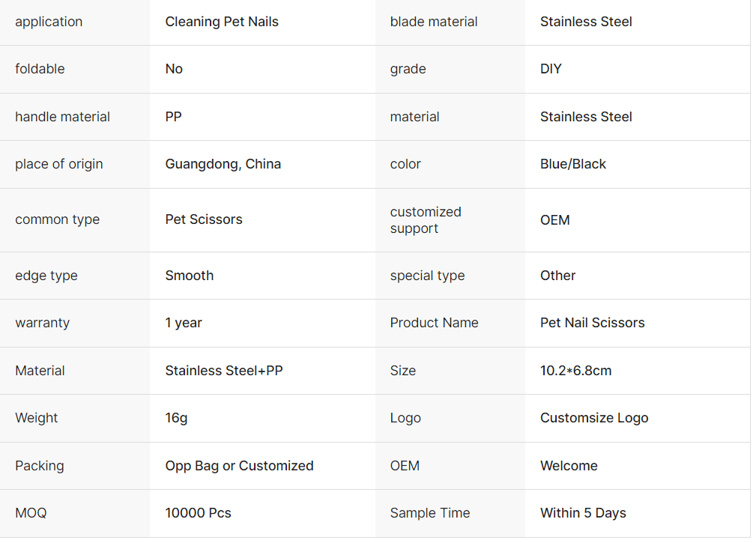The image size is (756, 543).
Task: Click the 'Smooth' edge type value
Action: 190,276
